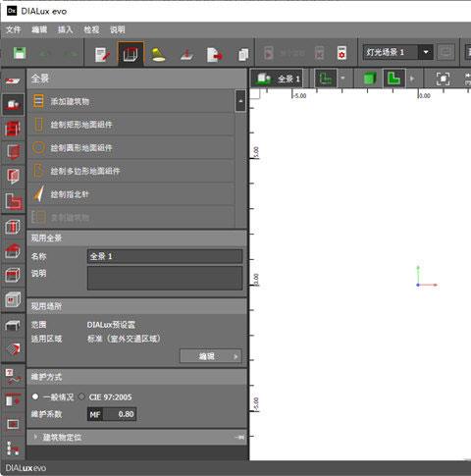Image resolution: width=471 pixels, height=476 pixels.
Task: Click the export icon, the document with red arrow
Action: [215, 54]
